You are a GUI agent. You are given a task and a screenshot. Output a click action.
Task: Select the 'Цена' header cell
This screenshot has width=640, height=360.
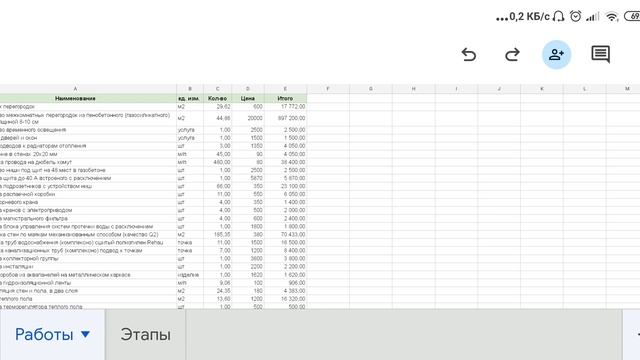pyautogui.click(x=248, y=98)
